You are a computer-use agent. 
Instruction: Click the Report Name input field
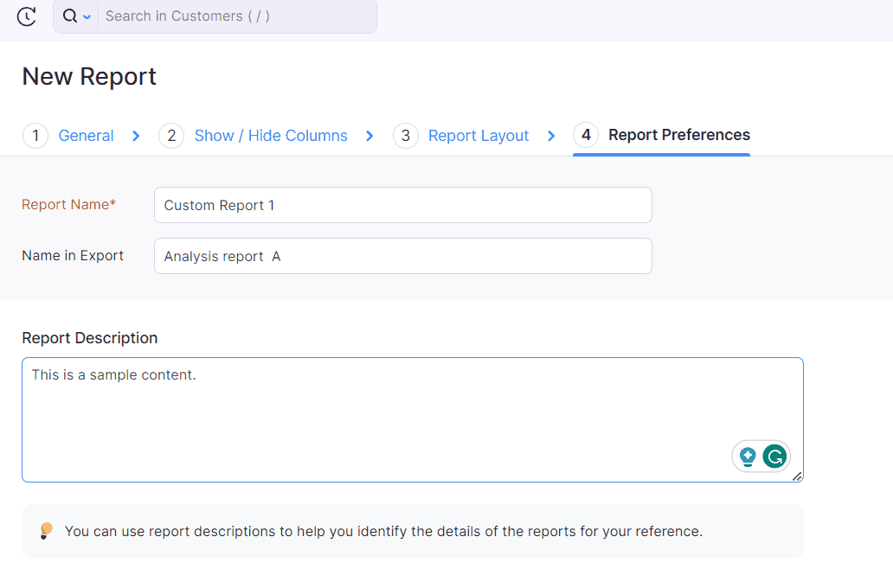click(x=402, y=205)
